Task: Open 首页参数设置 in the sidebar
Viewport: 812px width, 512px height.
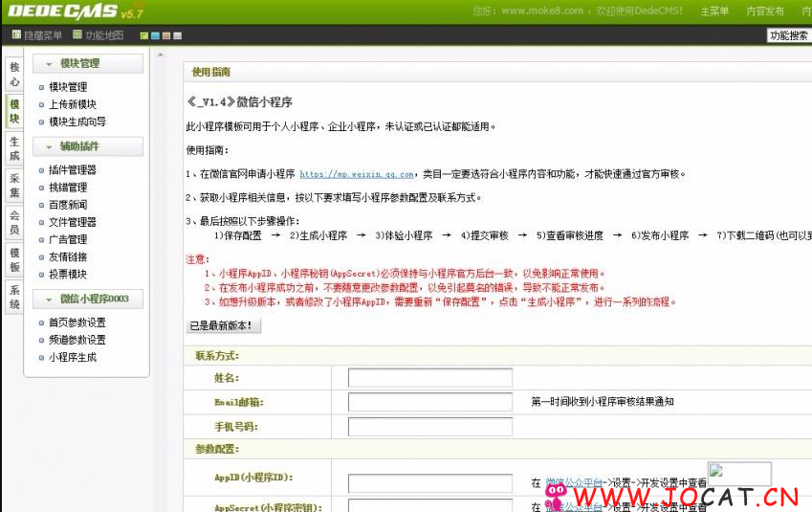Action: (77, 323)
